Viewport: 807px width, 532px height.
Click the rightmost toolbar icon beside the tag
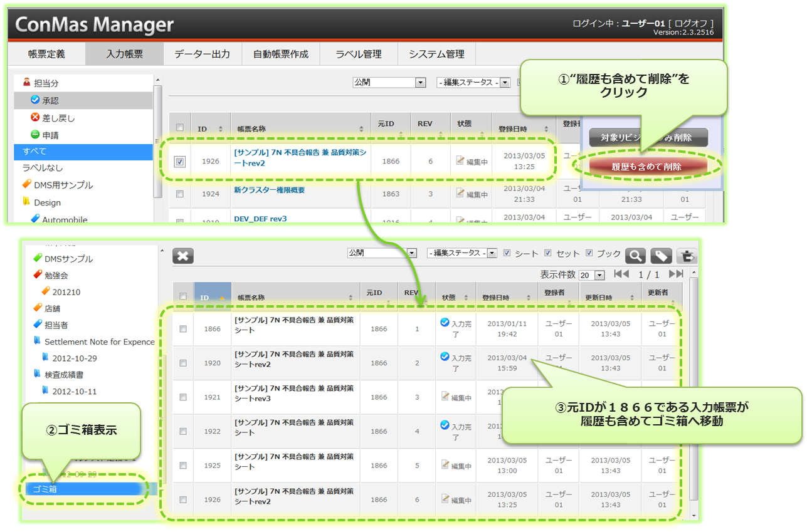[x=687, y=256]
